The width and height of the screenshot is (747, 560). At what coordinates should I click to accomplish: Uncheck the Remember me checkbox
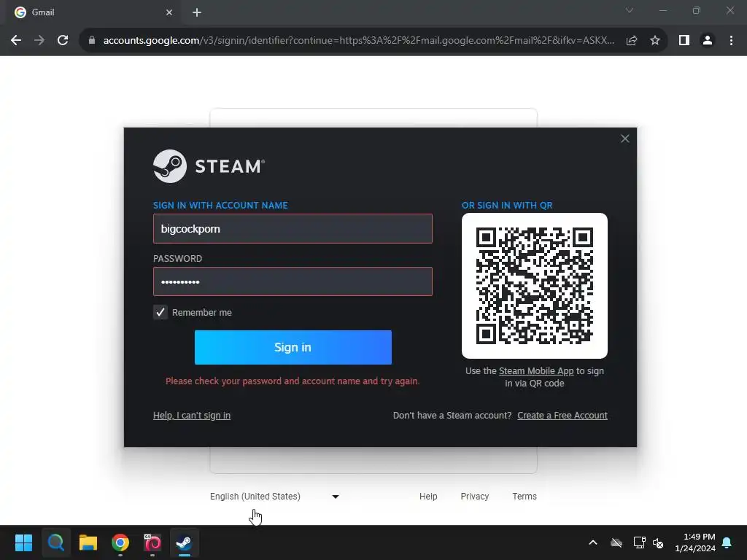pos(160,312)
